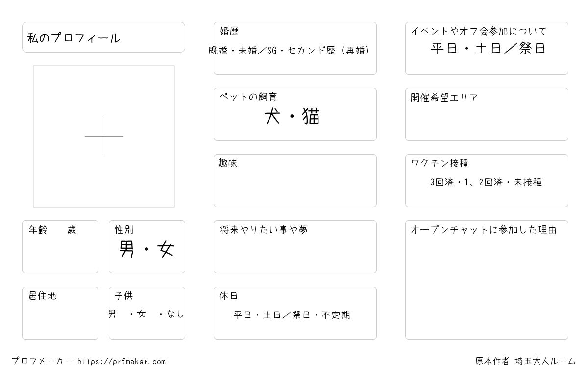
Task: Click the plus sign in photo placeholder
Action: pos(104,136)
